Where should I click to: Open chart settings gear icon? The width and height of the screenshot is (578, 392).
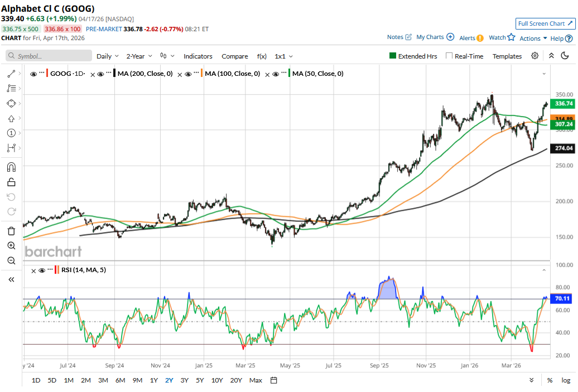534,56
